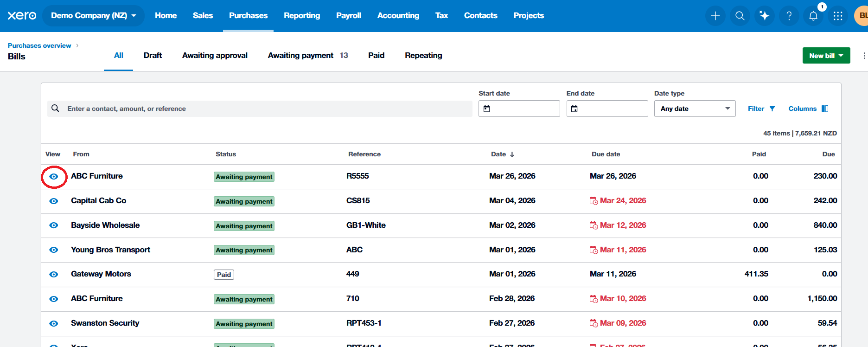Image resolution: width=868 pixels, height=347 pixels.
Task: Go to Purchases overview breadcrumb link
Action: click(39, 45)
